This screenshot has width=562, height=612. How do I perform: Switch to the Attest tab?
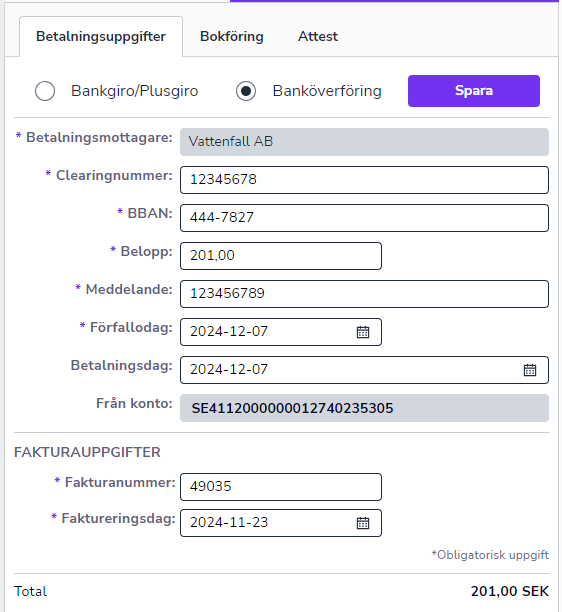pos(318,36)
